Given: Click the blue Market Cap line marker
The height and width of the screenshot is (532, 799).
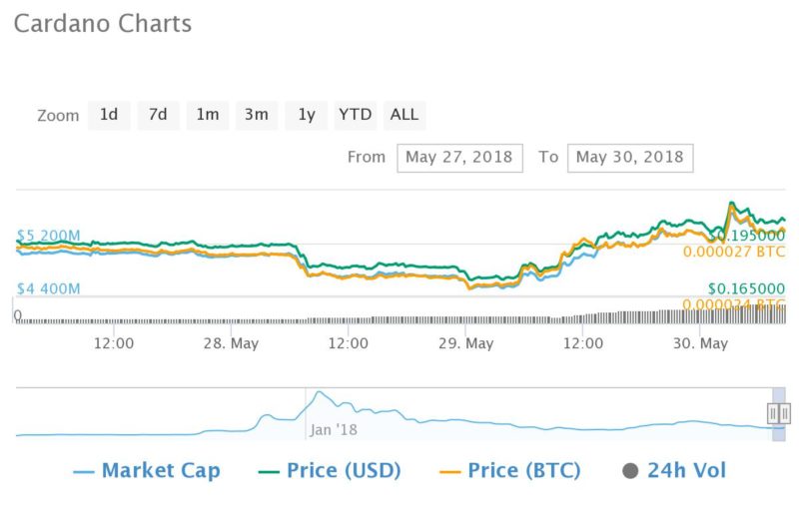Looking at the screenshot, I should click(x=84, y=472).
